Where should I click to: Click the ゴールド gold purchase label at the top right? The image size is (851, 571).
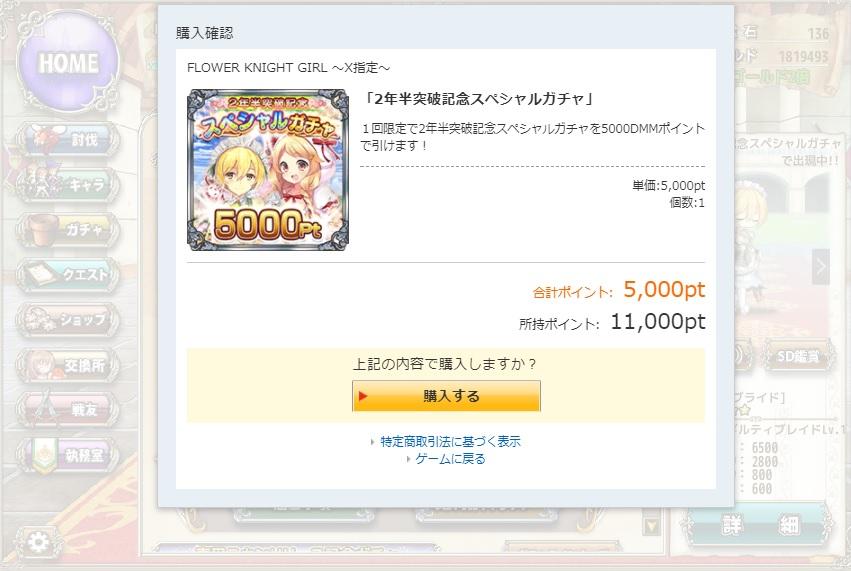[x=772, y=77]
